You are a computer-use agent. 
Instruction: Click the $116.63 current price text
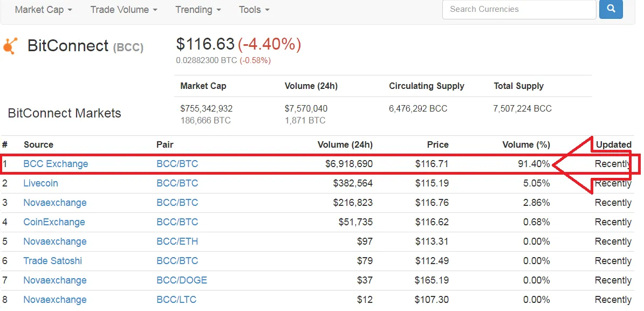(205, 44)
